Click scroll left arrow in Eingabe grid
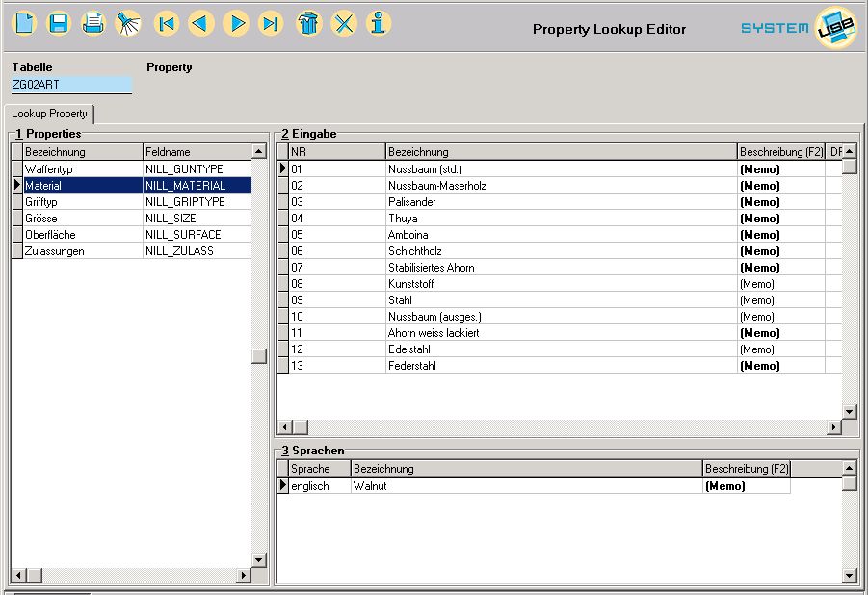 click(x=284, y=427)
